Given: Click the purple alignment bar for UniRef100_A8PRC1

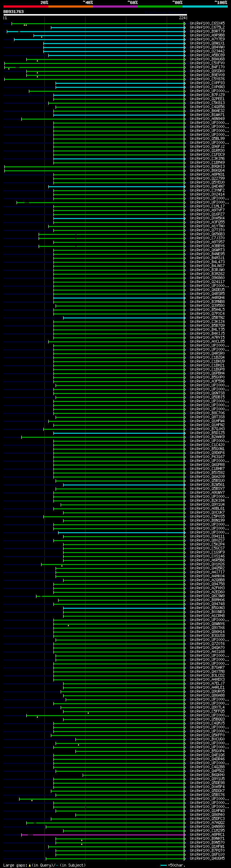Looking at the screenshot, I should (104, 835).
